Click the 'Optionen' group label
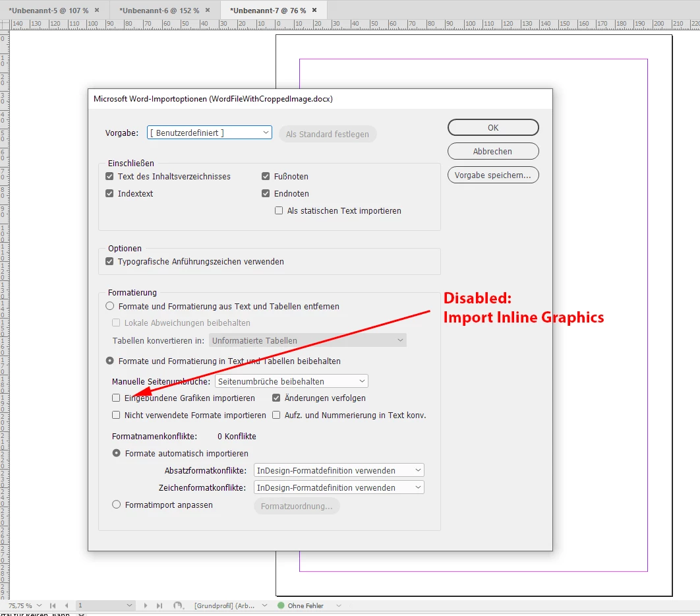700x616 pixels. pos(125,249)
